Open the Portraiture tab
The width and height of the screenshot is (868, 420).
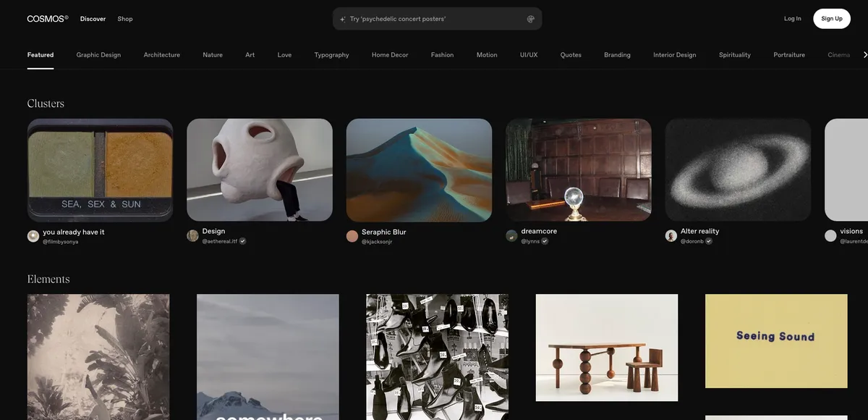click(x=789, y=55)
